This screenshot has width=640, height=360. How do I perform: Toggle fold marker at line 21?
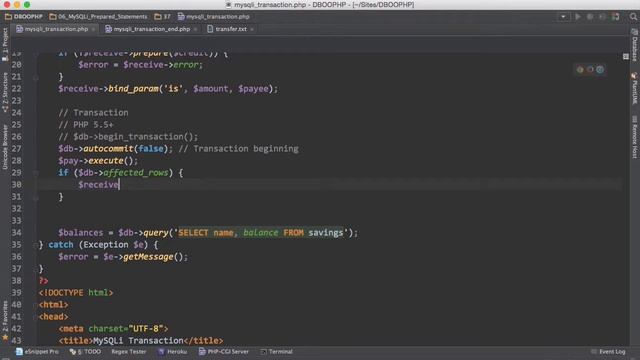(x=36, y=77)
